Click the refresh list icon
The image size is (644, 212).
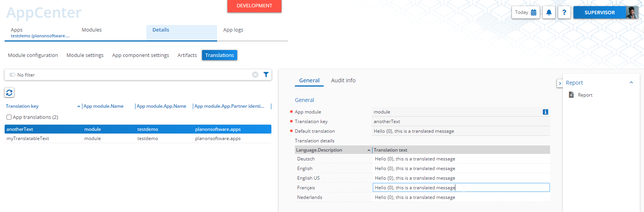(9, 92)
